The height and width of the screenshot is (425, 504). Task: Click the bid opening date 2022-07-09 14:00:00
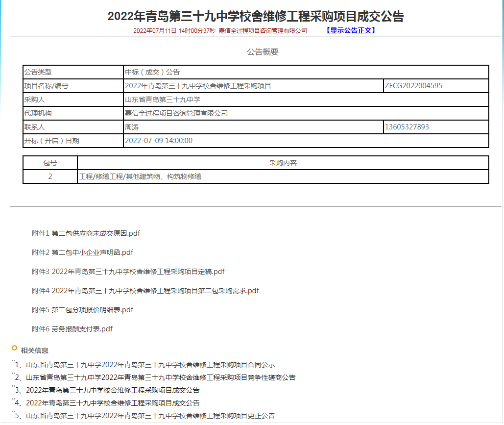[159, 141]
